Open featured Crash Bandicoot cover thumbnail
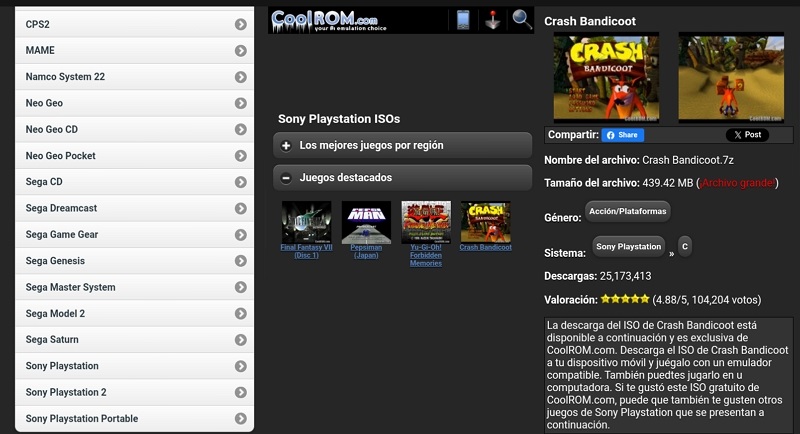Viewport: 800px width, 434px height. [486, 222]
